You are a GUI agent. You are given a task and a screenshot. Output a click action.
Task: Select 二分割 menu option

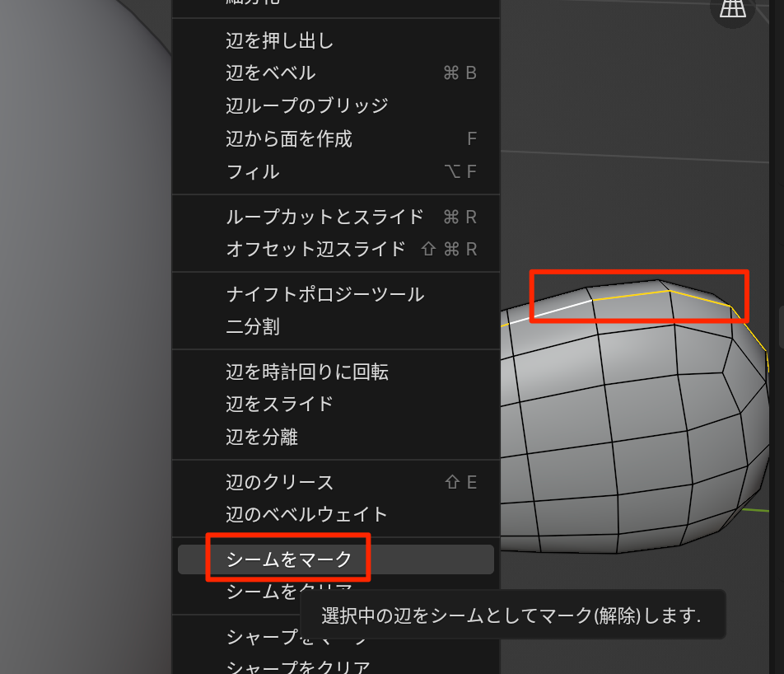[252, 327]
